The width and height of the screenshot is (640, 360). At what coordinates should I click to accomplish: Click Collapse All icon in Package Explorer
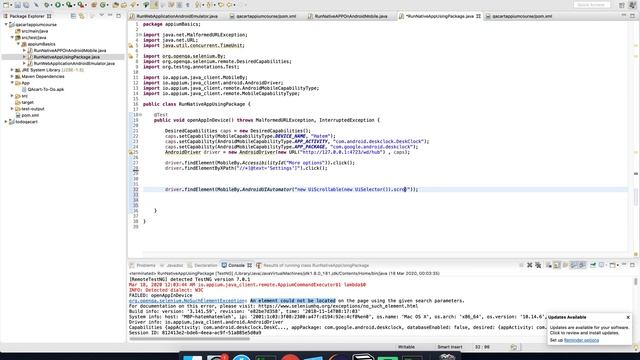73,16
